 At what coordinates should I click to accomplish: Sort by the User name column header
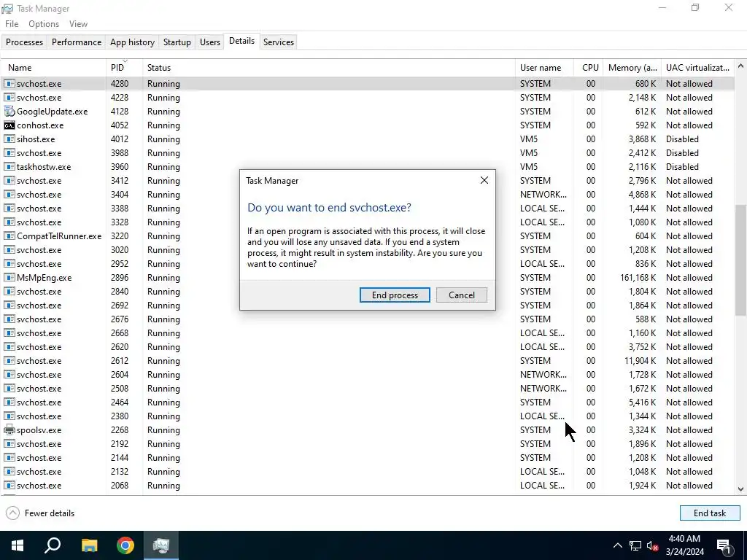(x=544, y=68)
